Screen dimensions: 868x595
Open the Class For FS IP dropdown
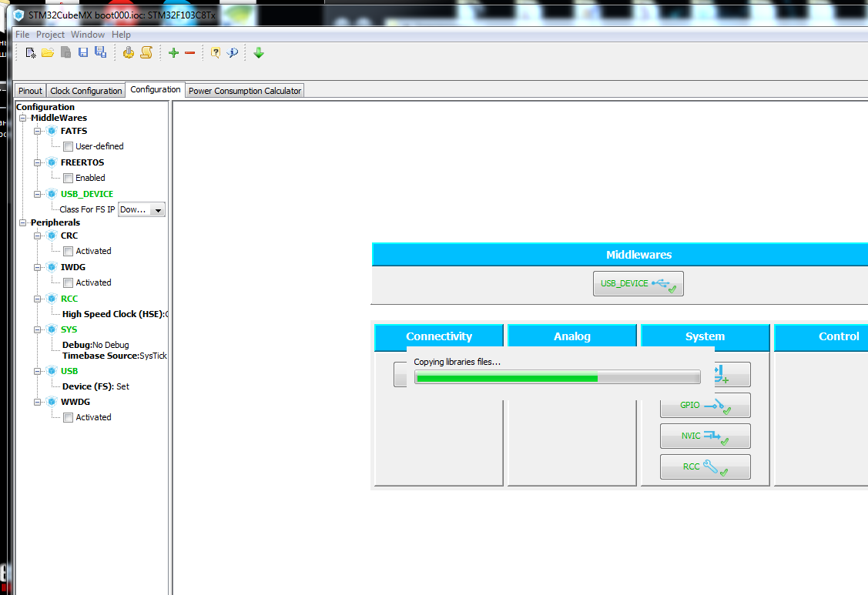pos(142,210)
